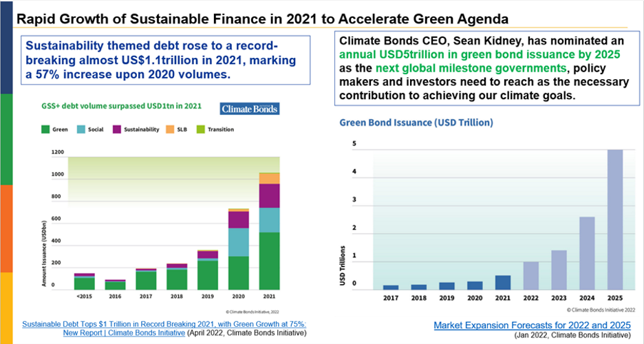
Task: Click the (Jan 2022, Climate Bonds Initiative) citation
Action: (572, 335)
